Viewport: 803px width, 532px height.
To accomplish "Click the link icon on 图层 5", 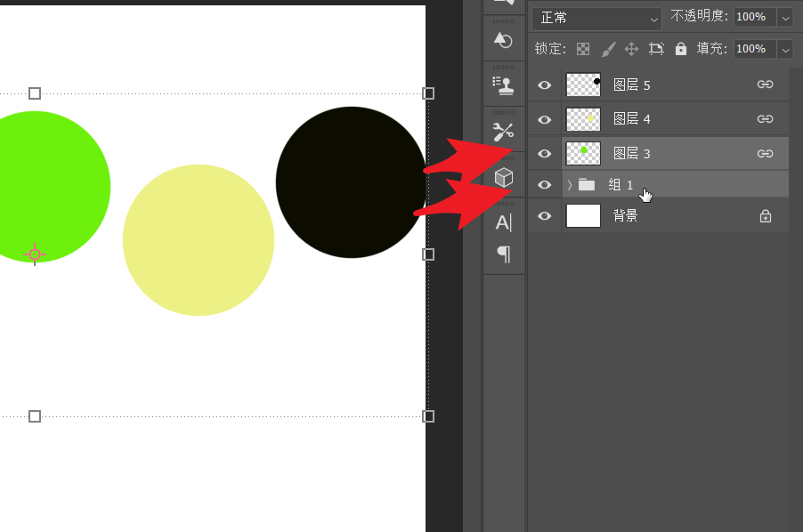I will point(765,85).
